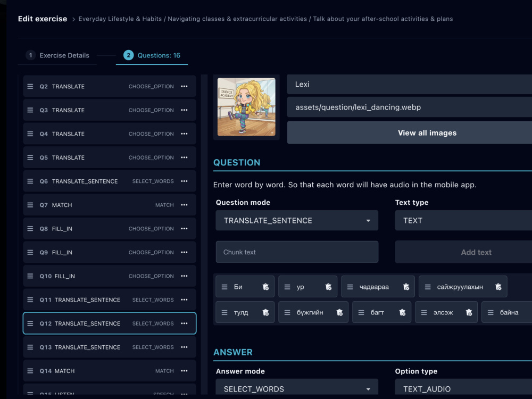Select question Q14 MATCH in list
532x399 pixels.
(x=110, y=371)
